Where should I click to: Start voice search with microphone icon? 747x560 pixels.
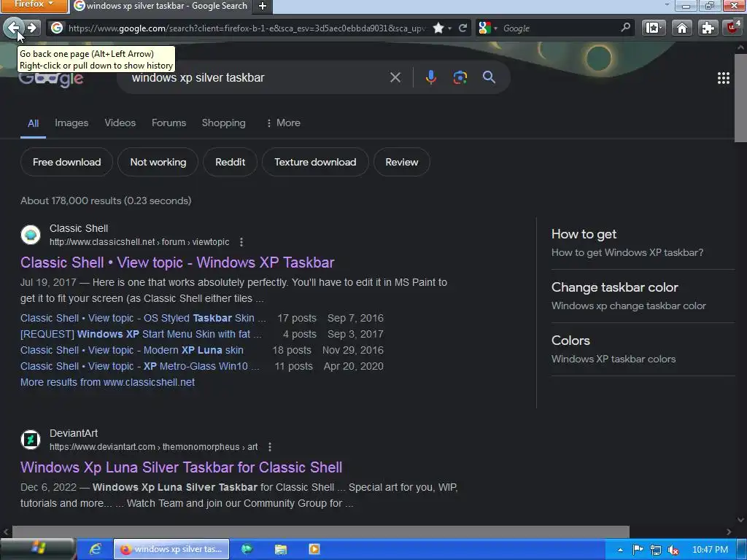(x=430, y=77)
